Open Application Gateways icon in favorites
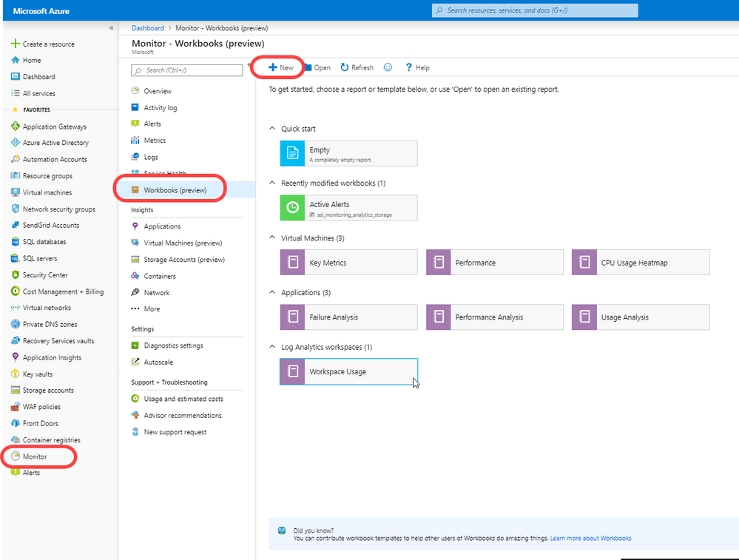Viewport: 739px width, 560px height. (x=15, y=126)
